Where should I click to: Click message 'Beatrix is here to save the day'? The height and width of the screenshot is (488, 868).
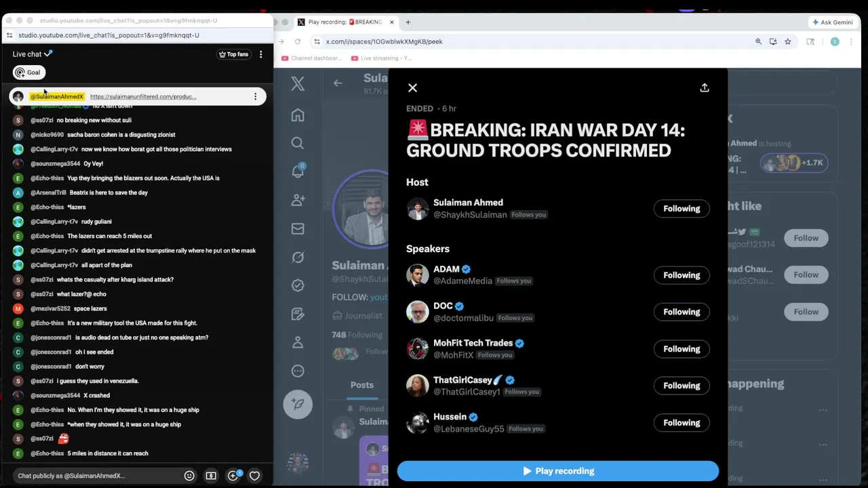tap(108, 192)
